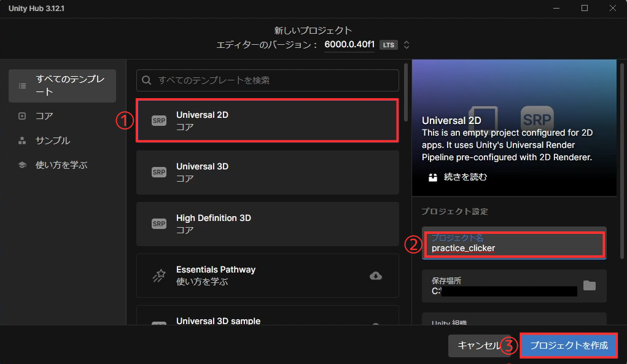Screen dimensions: 627x364
Task: Close the Unity Hub window
Action: (613, 9)
